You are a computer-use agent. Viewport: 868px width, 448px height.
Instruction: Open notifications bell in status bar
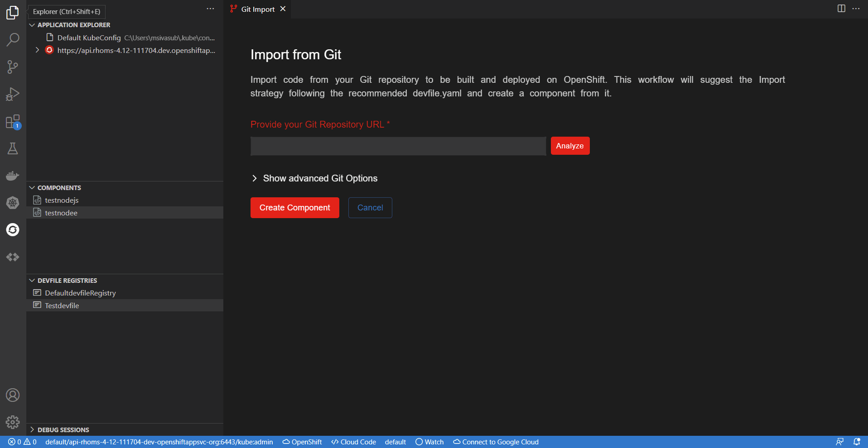pos(857,442)
